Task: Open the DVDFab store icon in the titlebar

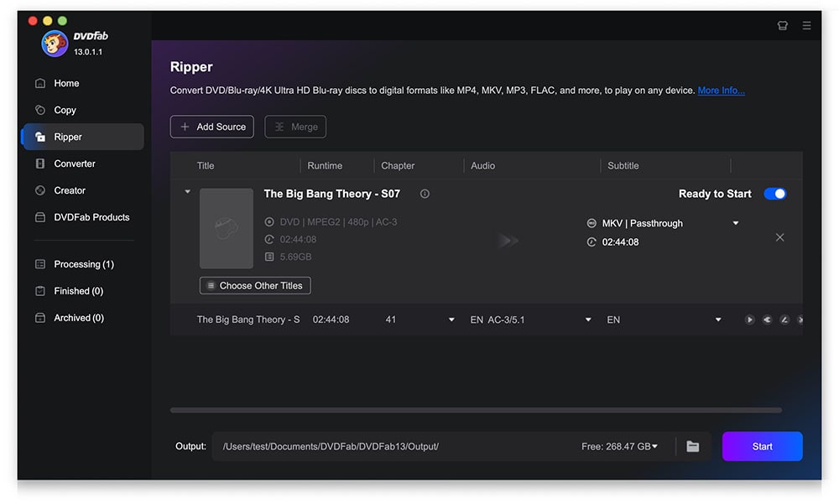Action: coord(782,25)
